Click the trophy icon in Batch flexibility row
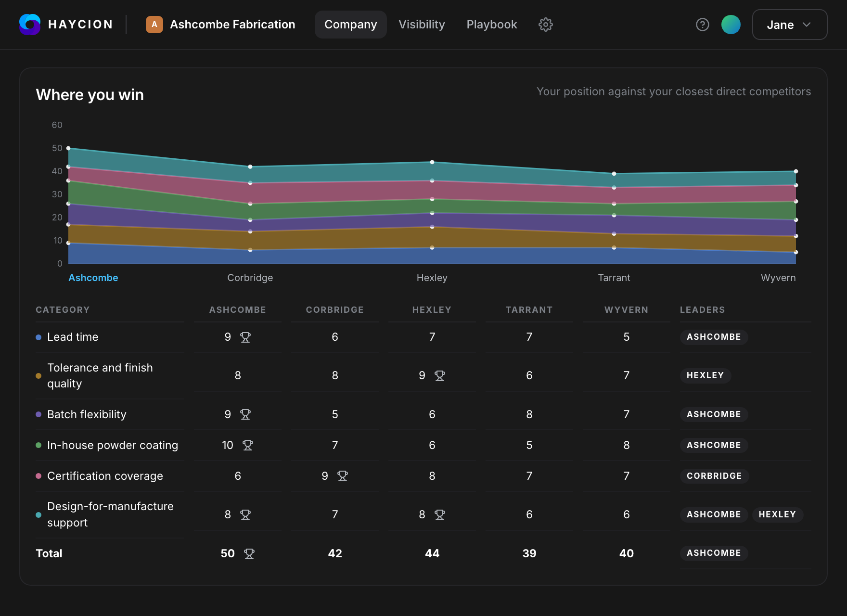The height and width of the screenshot is (616, 847). pyautogui.click(x=245, y=414)
